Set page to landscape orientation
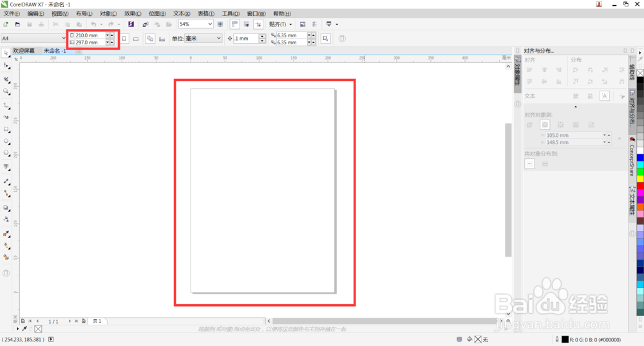Screen dimensions: 644x346 [136, 39]
